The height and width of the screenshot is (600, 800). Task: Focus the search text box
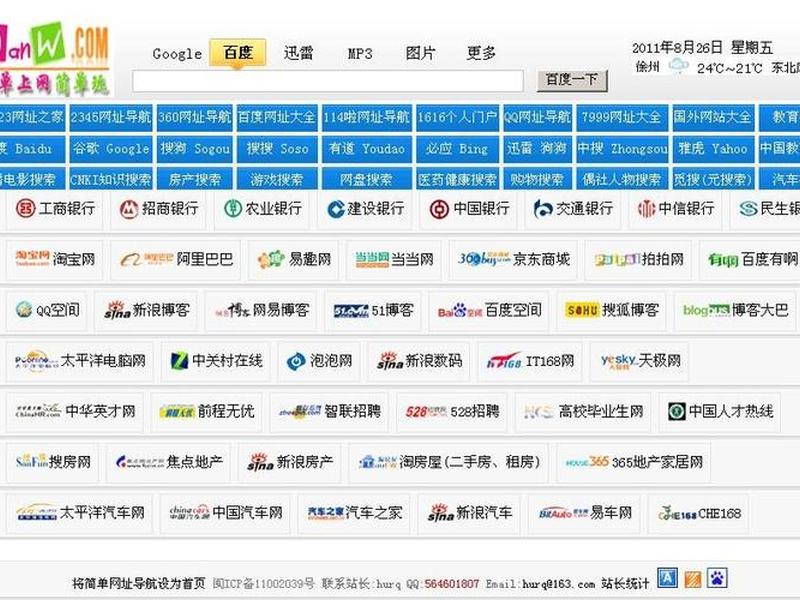tap(328, 81)
